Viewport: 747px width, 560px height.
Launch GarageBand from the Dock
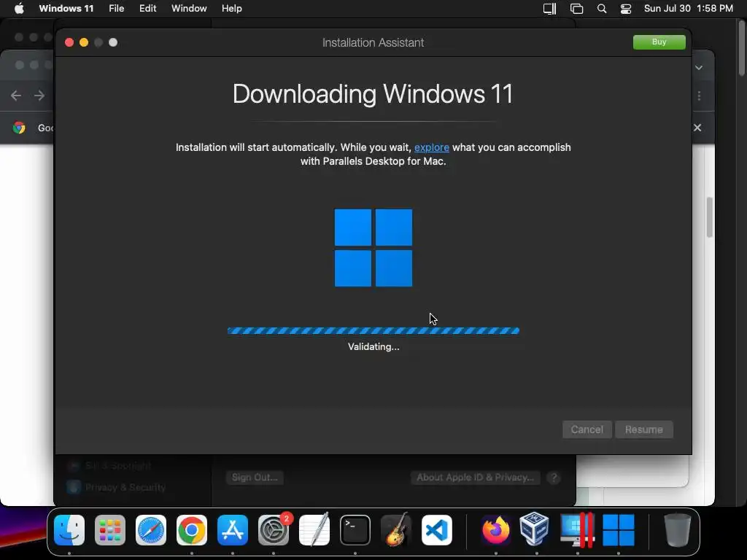pyautogui.click(x=396, y=530)
